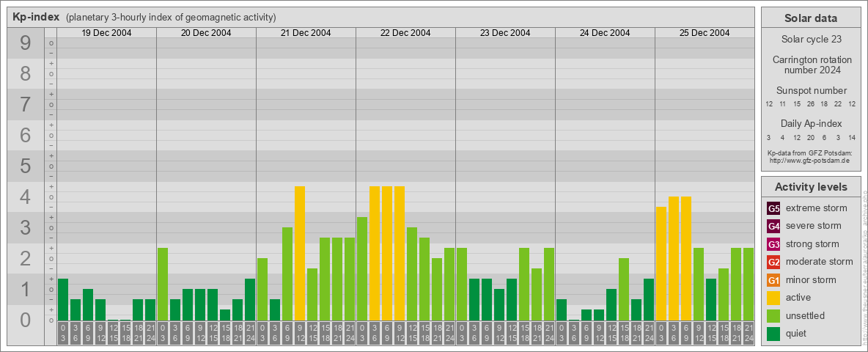868x352 pixels.
Task: Click the G2 moderate storm legend icon
Action: pos(773,262)
